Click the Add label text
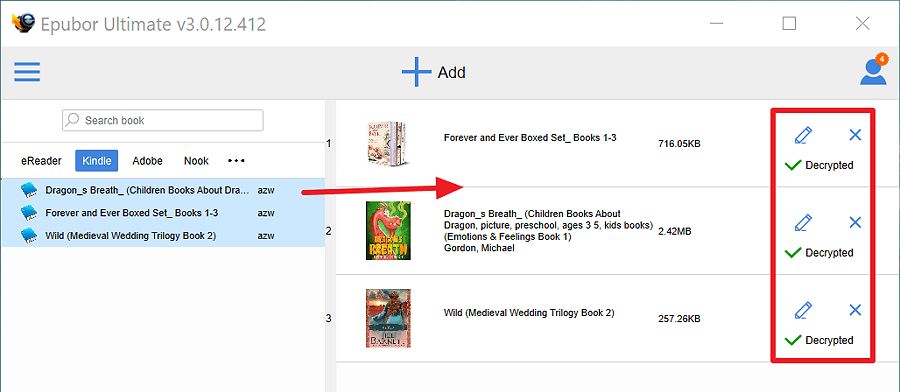This screenshot has height=392, width=900. (452, 73)
